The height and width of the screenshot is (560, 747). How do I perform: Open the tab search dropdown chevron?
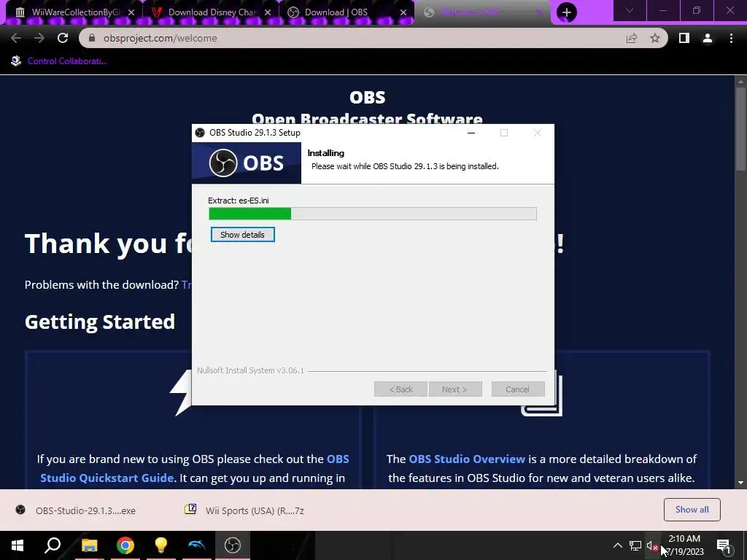pos(630,10)
